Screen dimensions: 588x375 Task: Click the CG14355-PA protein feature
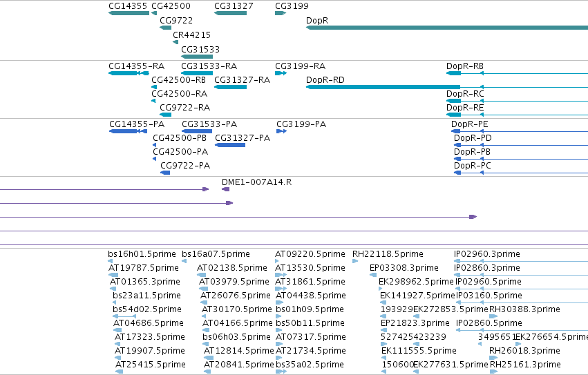[129, 131]
